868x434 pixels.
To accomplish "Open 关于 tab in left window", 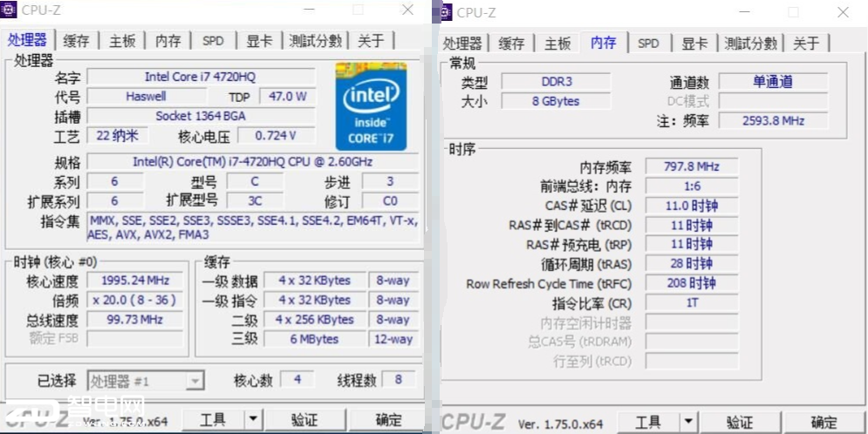I will pos(371,41).
